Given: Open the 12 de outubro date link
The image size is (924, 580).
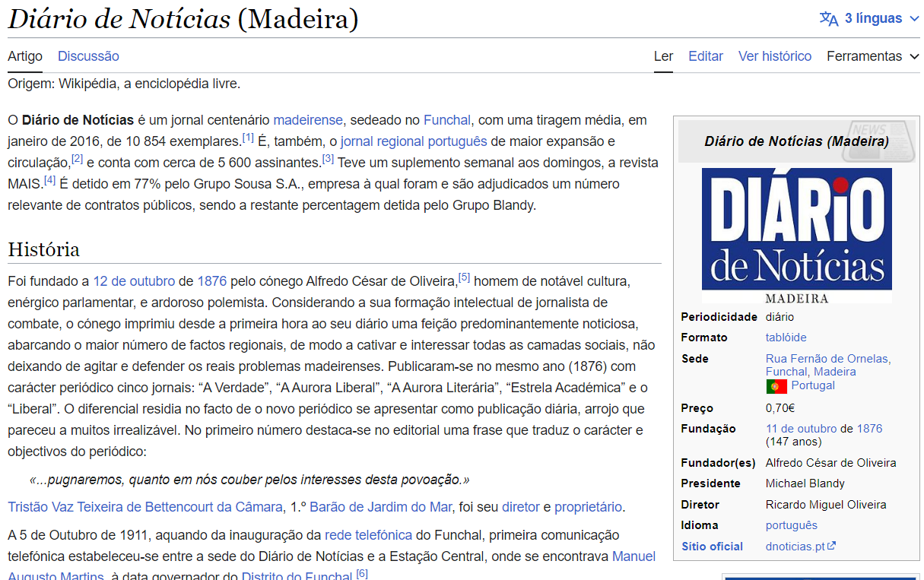Looking at the screenshot, I should point(134,281).
